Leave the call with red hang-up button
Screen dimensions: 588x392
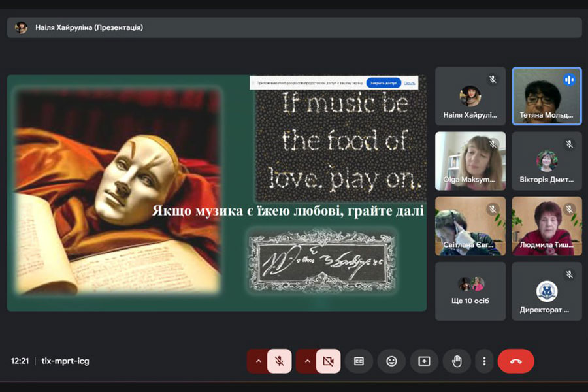(515, 361)
